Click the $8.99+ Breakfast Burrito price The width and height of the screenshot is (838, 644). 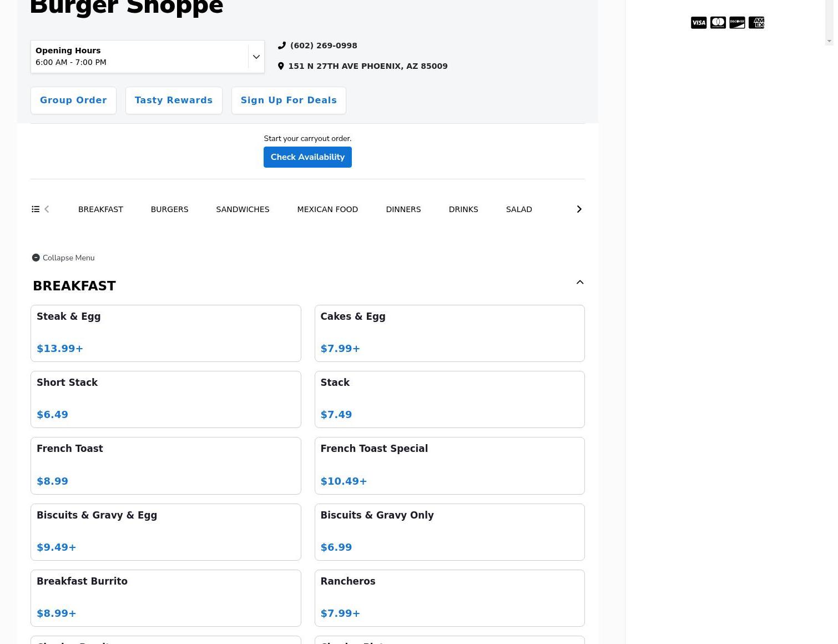pos(57,613)
